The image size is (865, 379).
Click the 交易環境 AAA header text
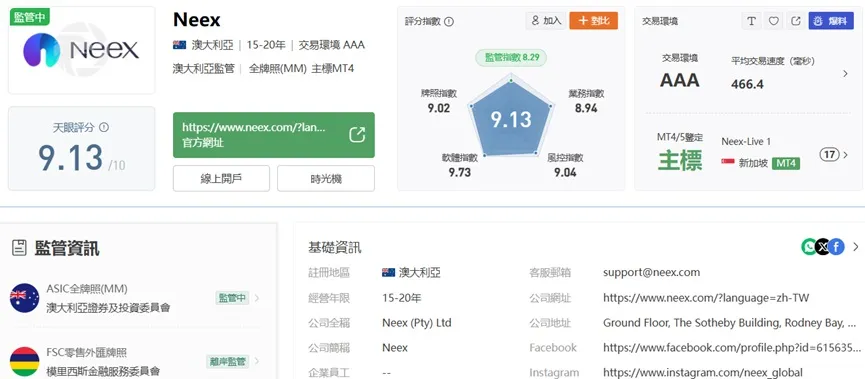[x=332, y=45]
